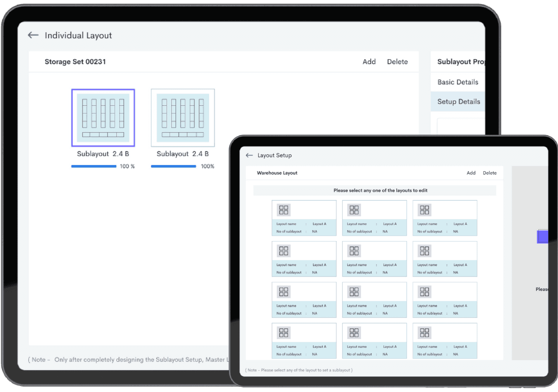
Task: Click the grid icon in the third-row middle card
Action: [x=354, y=292]
